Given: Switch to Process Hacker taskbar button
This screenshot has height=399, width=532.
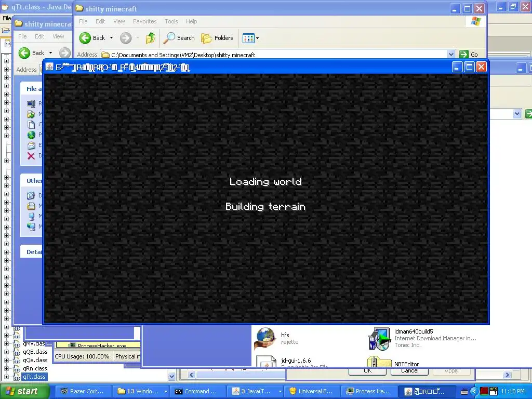Looking at the screenshot, I should (368, 392).
